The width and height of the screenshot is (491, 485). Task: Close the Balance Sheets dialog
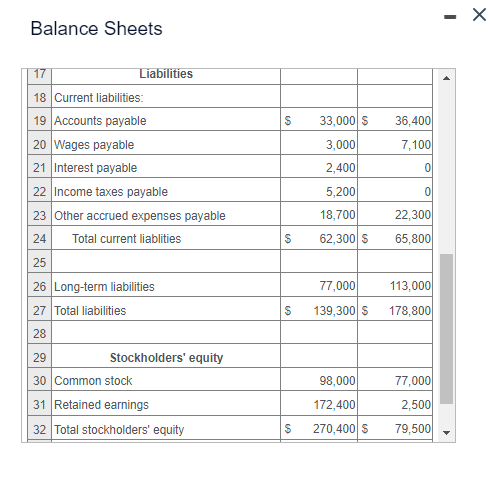[x=479, y=15]
